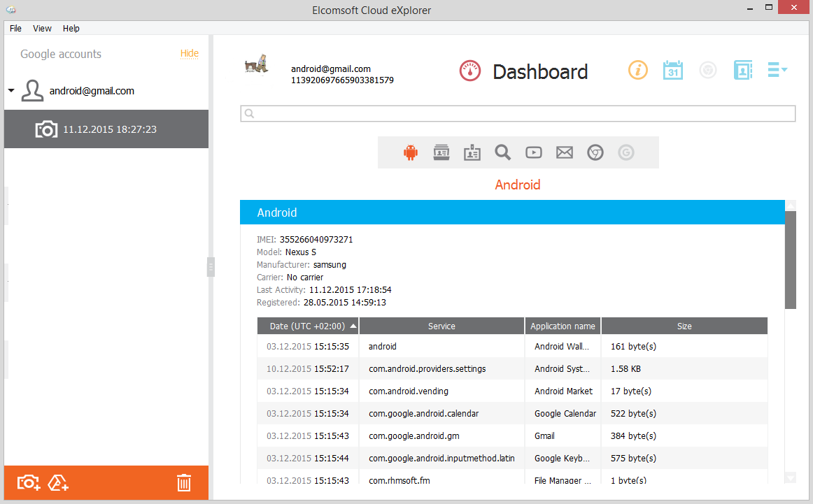Viewport: 813px width, 504px height.
Task: Click the Model value Nexus S
Action: pyautogui.click(x=301, y=252)
